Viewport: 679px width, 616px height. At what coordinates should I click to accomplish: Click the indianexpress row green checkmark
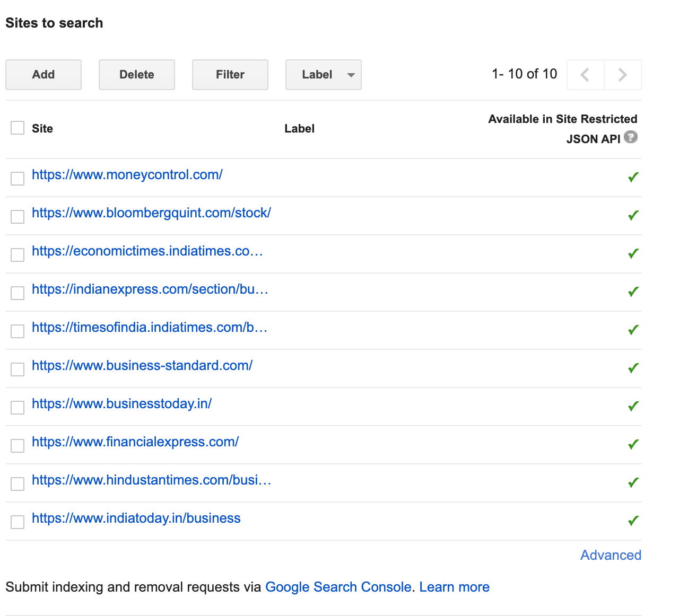tap(633, 292)
